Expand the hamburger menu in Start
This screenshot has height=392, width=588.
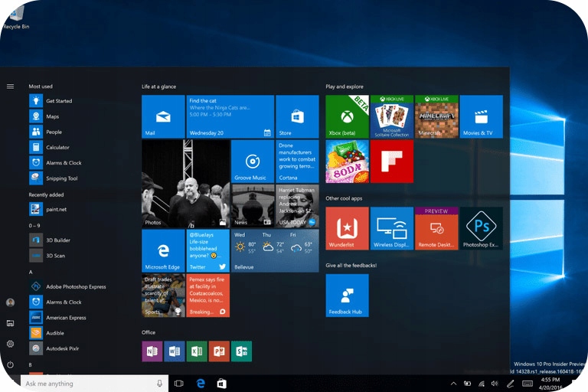[10, 87]
